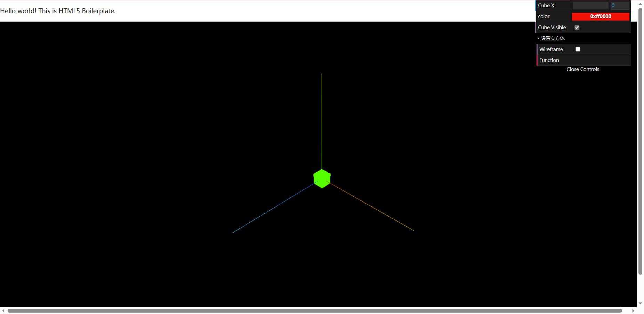Click the horizontal scrollbar right arrow

[633, 311]
